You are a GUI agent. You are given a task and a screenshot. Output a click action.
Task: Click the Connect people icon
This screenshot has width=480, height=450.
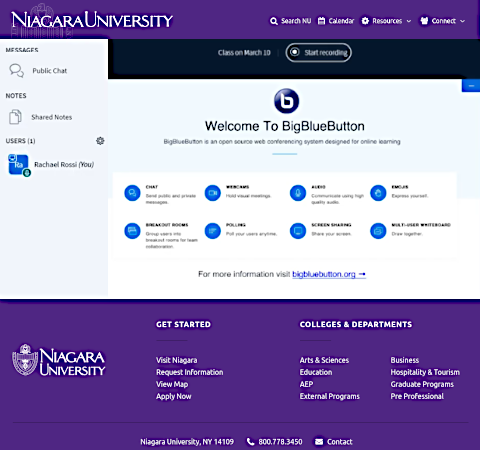[x=424, y=21]
